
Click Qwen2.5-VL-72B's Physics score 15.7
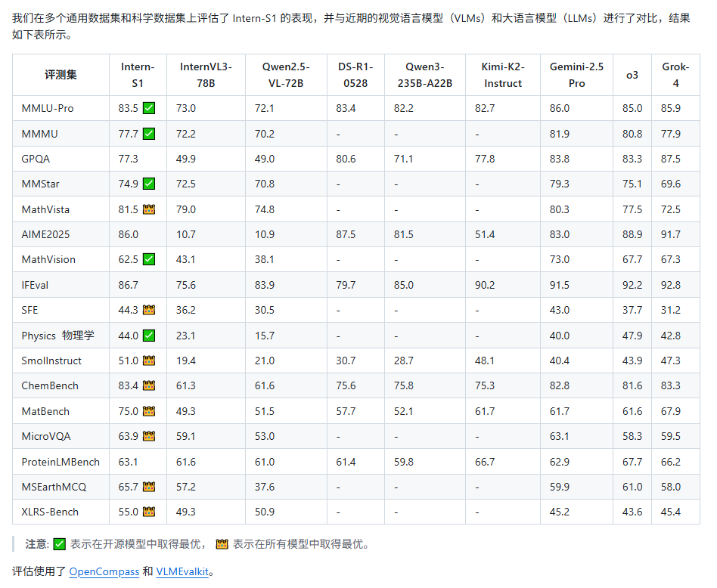click(x=264, y=336)
